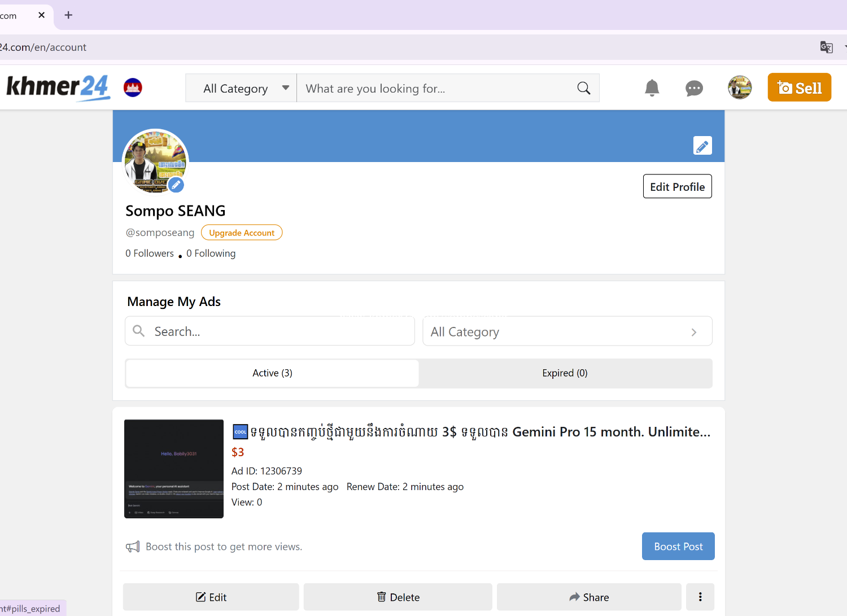This screenshot has width=847, height=616.
Task: Click the megaphone boost icon
Action: pyautogui.click(x=133, y=547)
